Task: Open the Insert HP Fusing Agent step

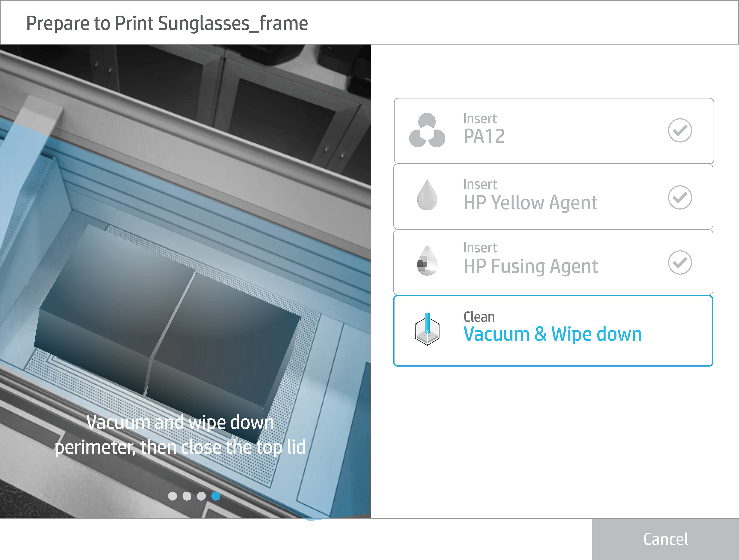Action: [x=553, y=262]
